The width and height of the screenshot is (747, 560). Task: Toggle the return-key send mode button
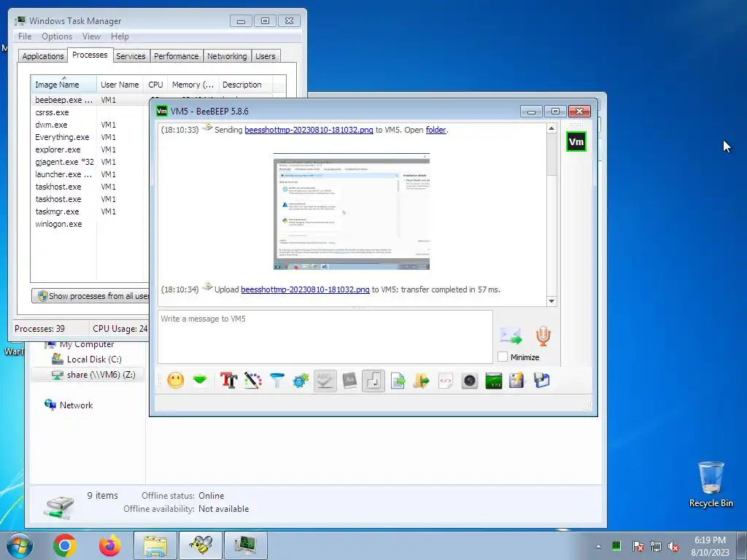coord(373,381)
